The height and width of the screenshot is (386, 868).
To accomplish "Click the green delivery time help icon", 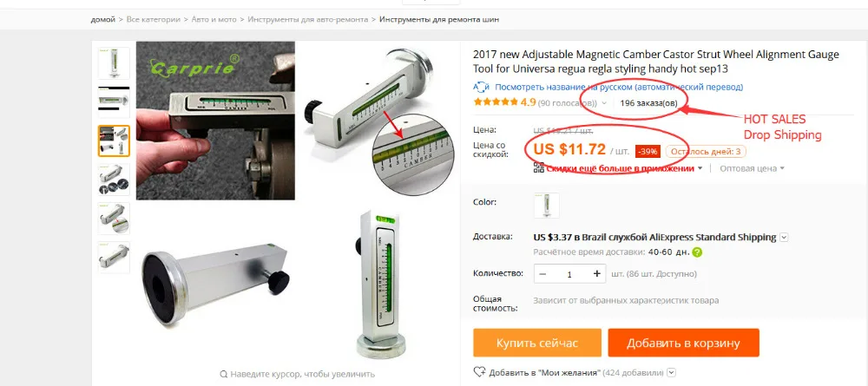I will coord(697,252).
